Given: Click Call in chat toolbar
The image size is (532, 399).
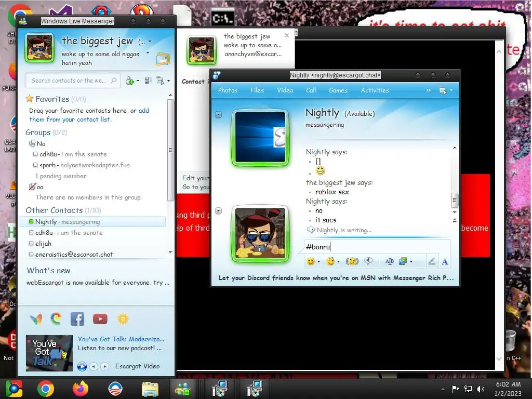Looking at the screenshot, I should [311, 90].
